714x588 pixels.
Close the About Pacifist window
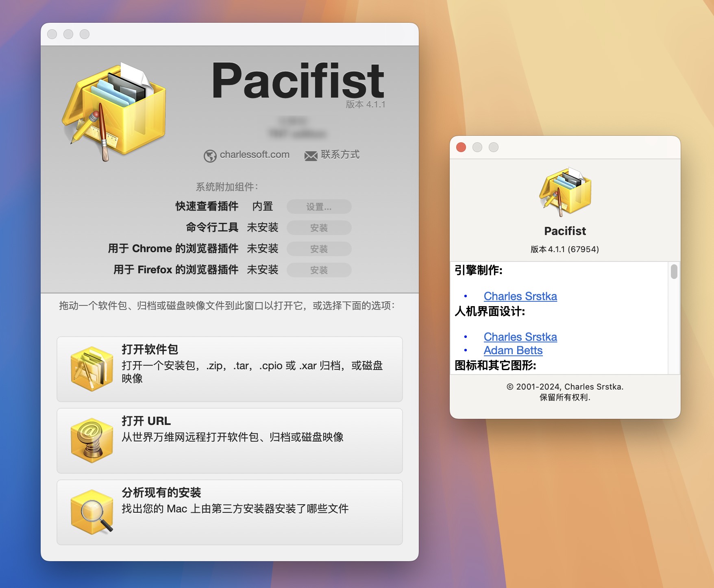[461, 147]
